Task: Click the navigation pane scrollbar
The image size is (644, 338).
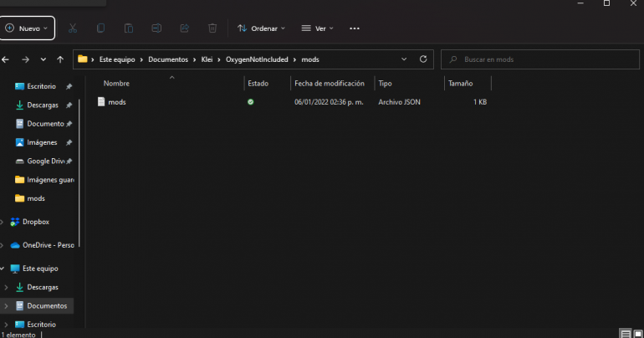Action: 79,172
